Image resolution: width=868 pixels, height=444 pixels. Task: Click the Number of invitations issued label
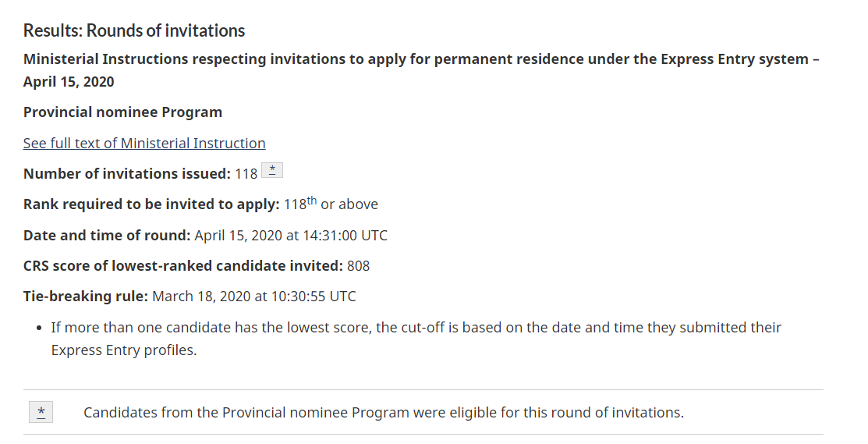coord(127,173)
